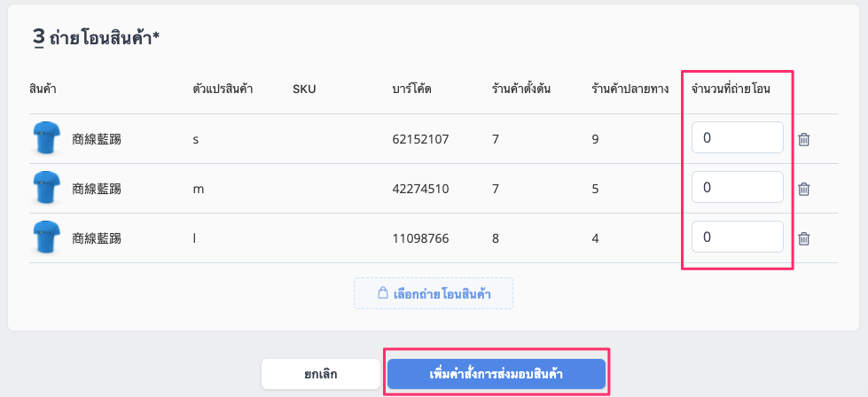Click quantity input in barcode 42274510 row
The width and height of the screenshot is (868, 397).
[738, 188]
